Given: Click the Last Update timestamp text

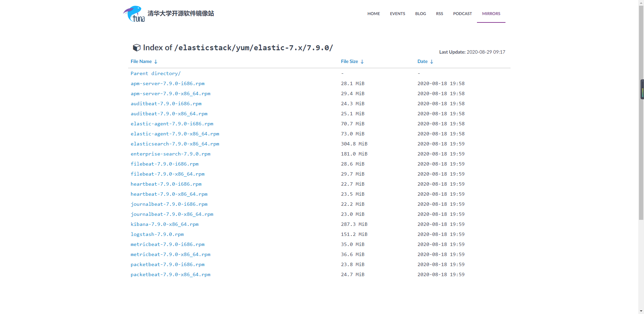Looking at the screenshot, I should pos(472,52).
